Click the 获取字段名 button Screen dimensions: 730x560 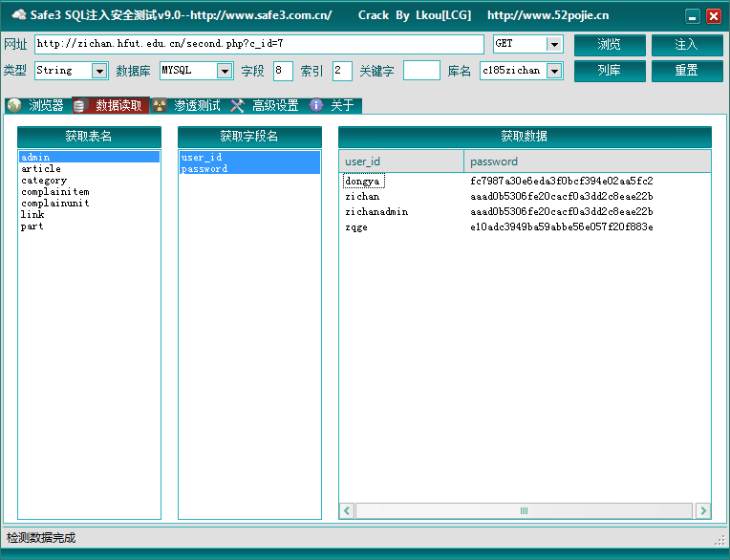[249, 137]
